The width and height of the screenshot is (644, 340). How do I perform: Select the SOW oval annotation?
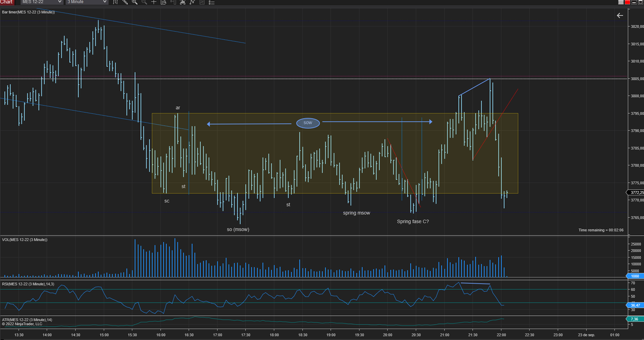(x=308, y=123)
